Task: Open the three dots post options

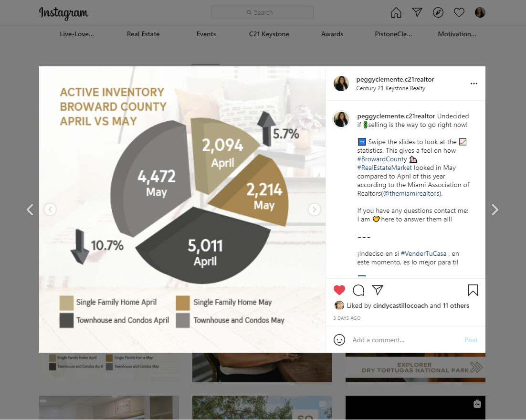Action: tap(473, 84)
